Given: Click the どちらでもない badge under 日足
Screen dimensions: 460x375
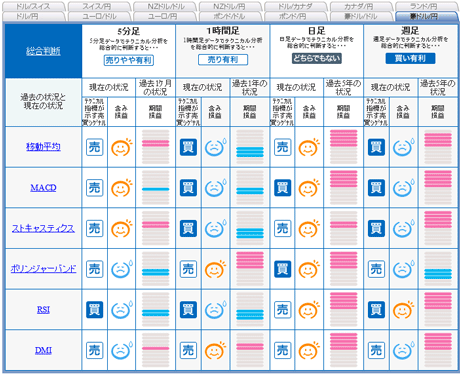Looking at the screenshot, I should tap(317, 58).
